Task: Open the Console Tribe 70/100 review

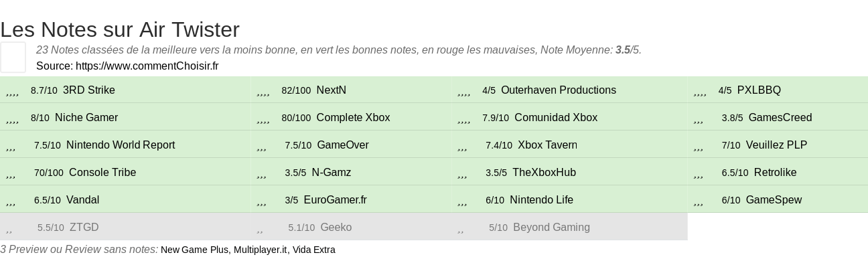Action: (x=102, y=173)
